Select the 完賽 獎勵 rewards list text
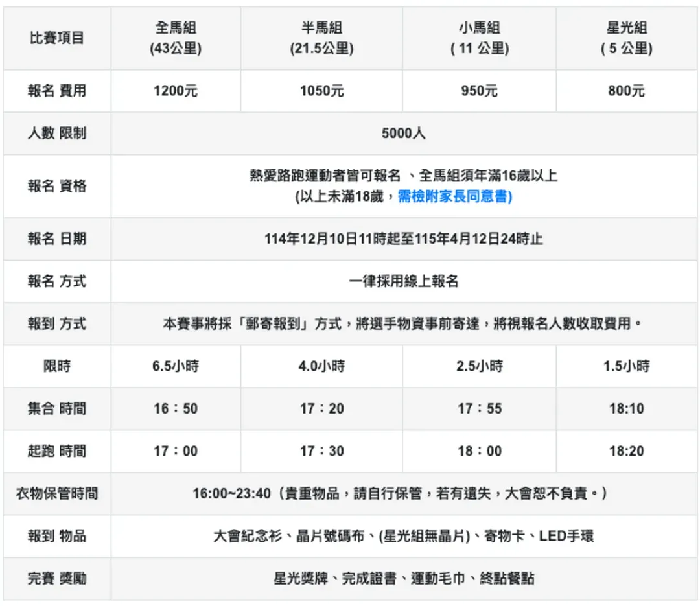 pyautogui.click(x=404, y=578)
